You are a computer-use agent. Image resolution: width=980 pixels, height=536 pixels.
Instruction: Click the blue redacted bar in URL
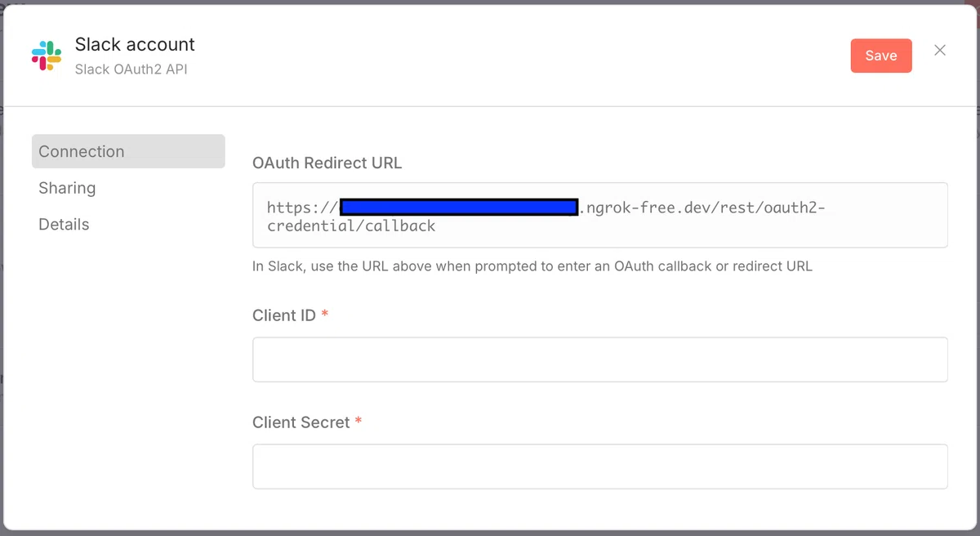click(x=459, y=208)
